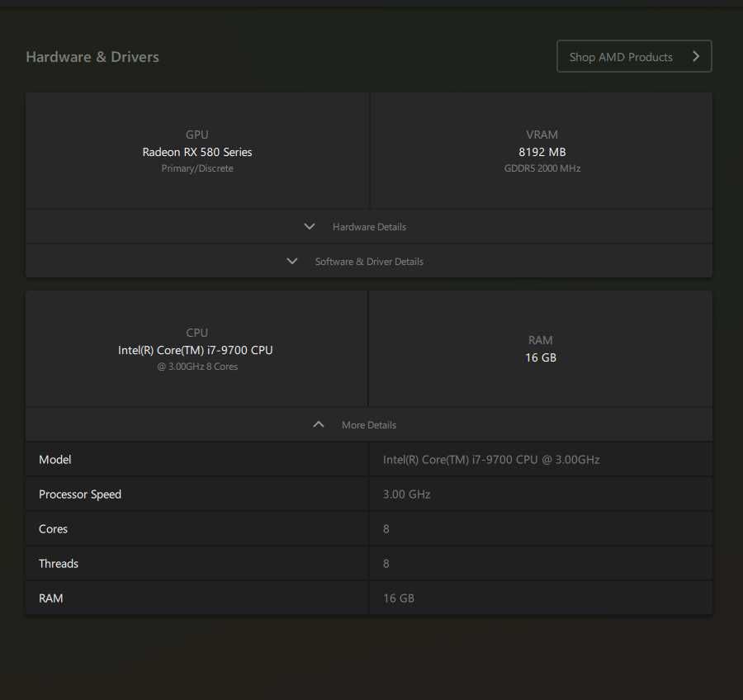The height and width of the screenshot is (700, 743).
Task: Click the Model row label
Action: pos(55,460)
